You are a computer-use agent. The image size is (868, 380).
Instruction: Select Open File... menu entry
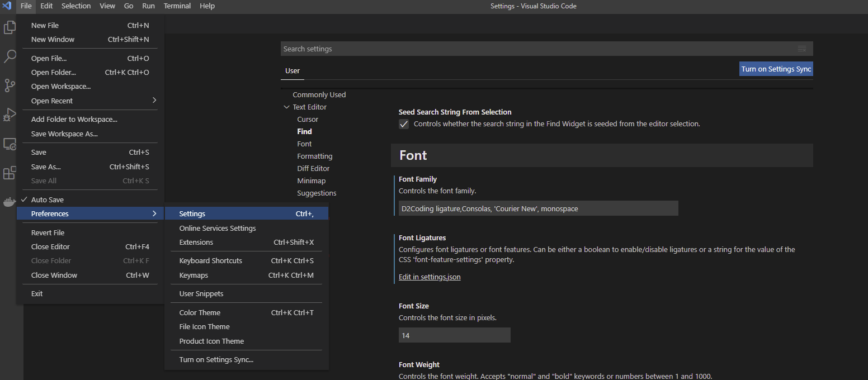click(x=91, y=58)
